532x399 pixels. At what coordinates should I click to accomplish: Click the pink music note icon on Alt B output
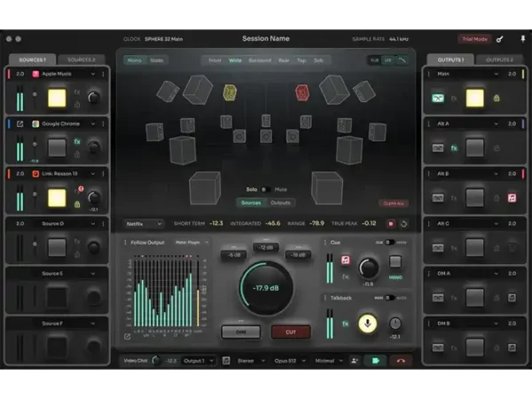pos(512,198)
